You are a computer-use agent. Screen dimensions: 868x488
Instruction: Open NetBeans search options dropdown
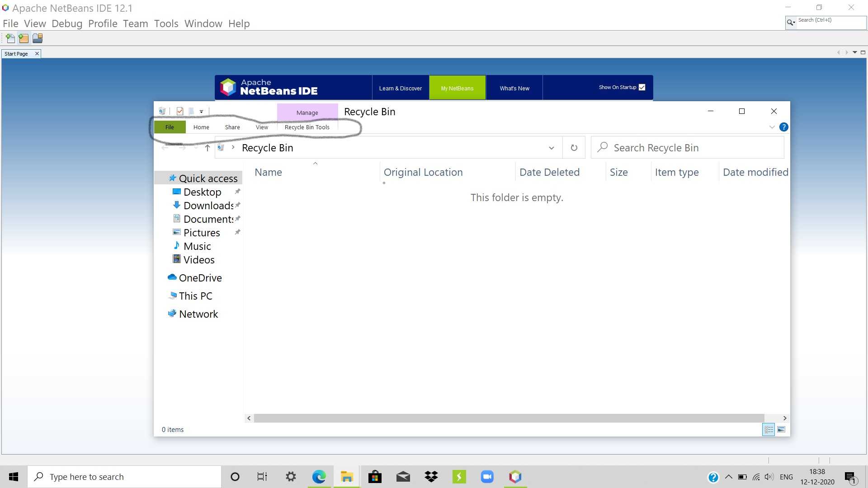coord(791,22)
